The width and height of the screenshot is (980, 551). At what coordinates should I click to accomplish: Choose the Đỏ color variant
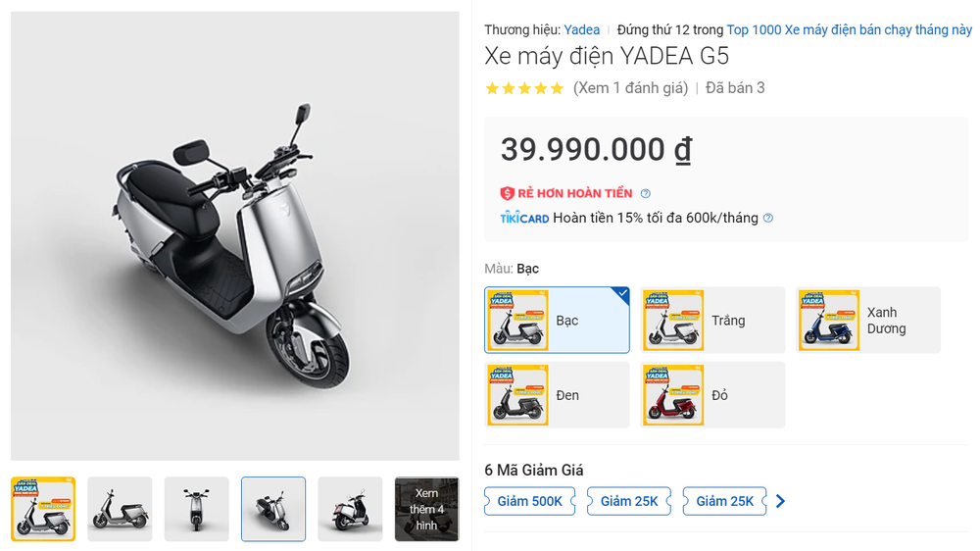pyautogui.click(x=712, y=394)
